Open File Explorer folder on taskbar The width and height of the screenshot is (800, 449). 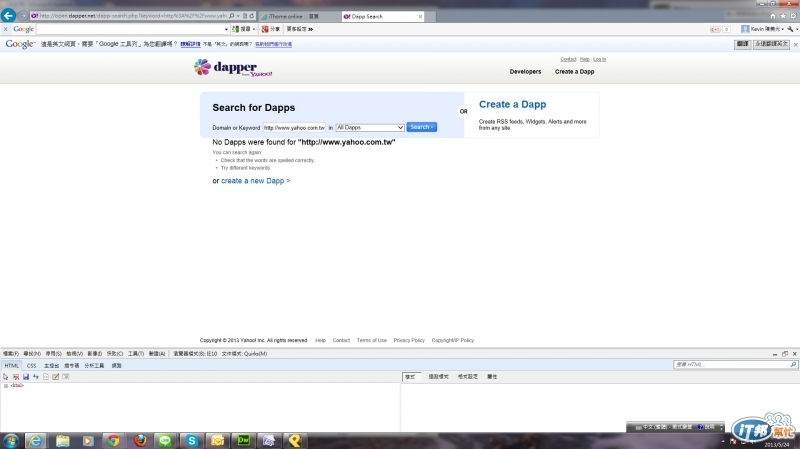[62, 441]
